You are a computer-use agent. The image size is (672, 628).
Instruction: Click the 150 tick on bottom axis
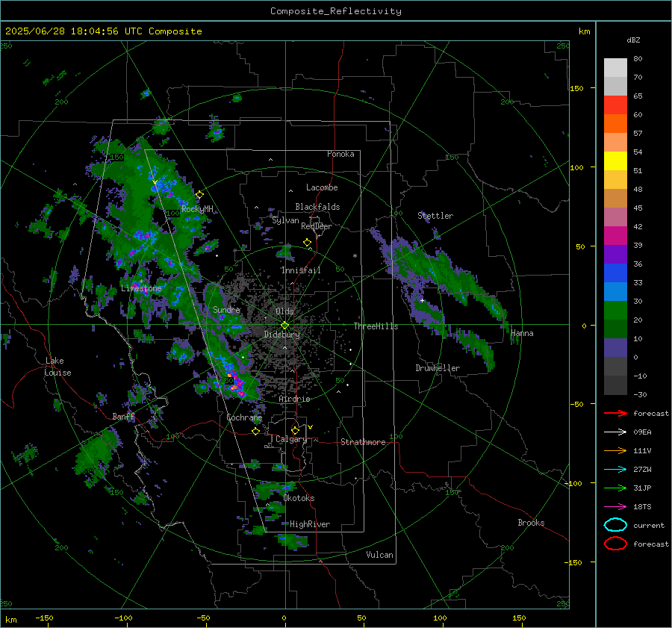[519, 618]
